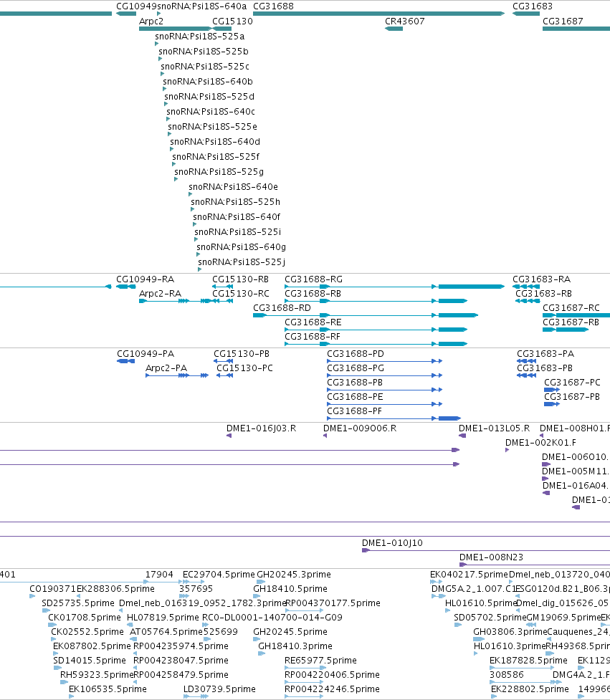Select the CG15130-RC transcript label
610x700 pixels.
tap(241, 294)
